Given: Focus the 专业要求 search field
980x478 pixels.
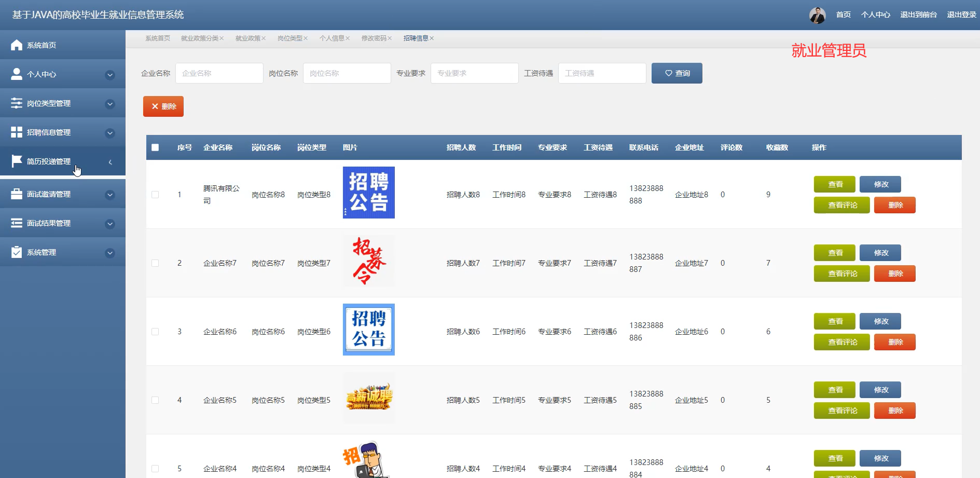Looking at the screenshot, I should (x=475, y=73).
